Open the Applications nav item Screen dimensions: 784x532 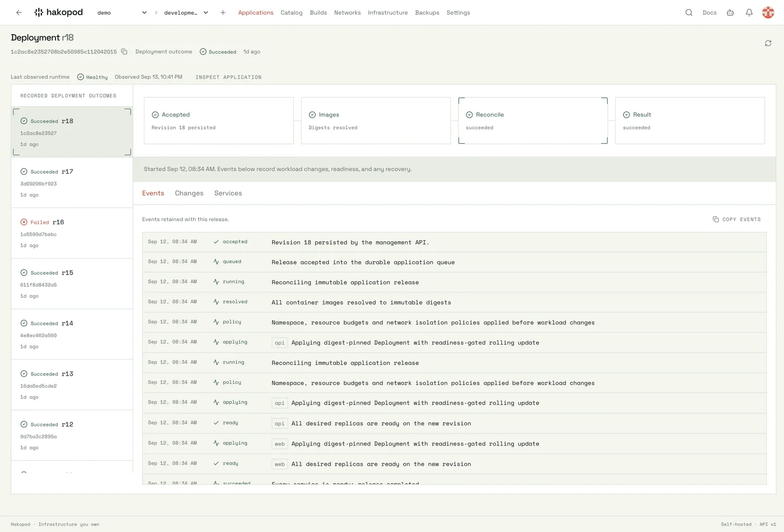256,13
